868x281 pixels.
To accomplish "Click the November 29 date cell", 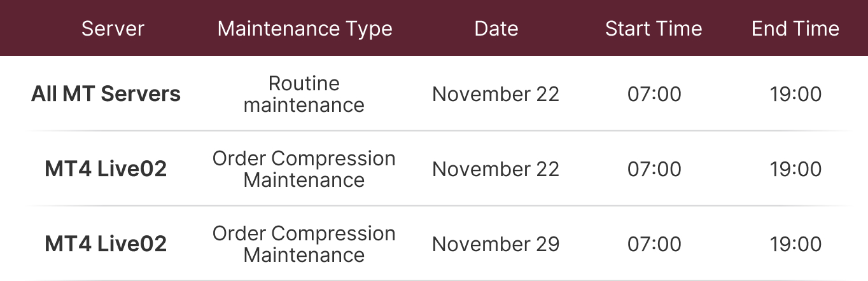I will [496, 244].
